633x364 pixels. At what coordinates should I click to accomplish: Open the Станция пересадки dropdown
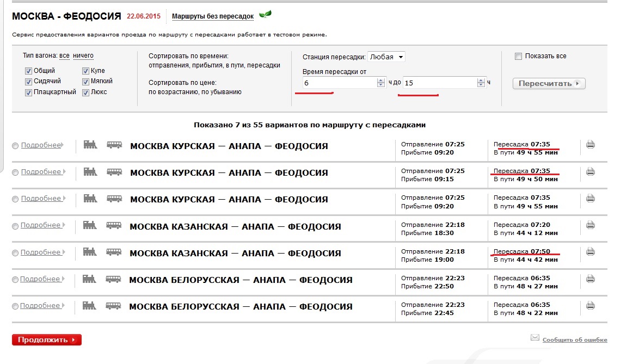386,57
